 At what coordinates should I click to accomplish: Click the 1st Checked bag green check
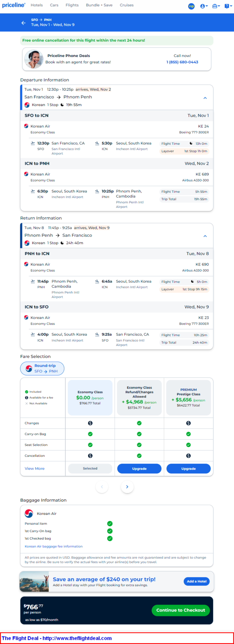[110, 538]
